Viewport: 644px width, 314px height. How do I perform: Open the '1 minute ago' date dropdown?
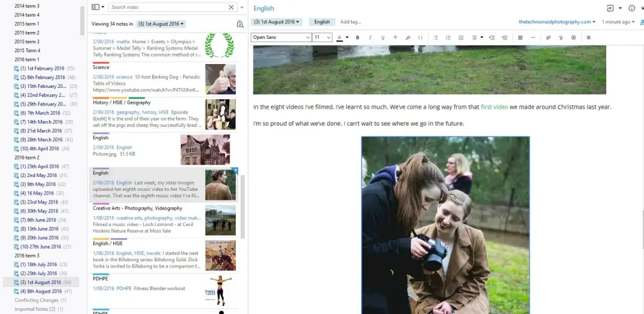[x=618, y=22]
